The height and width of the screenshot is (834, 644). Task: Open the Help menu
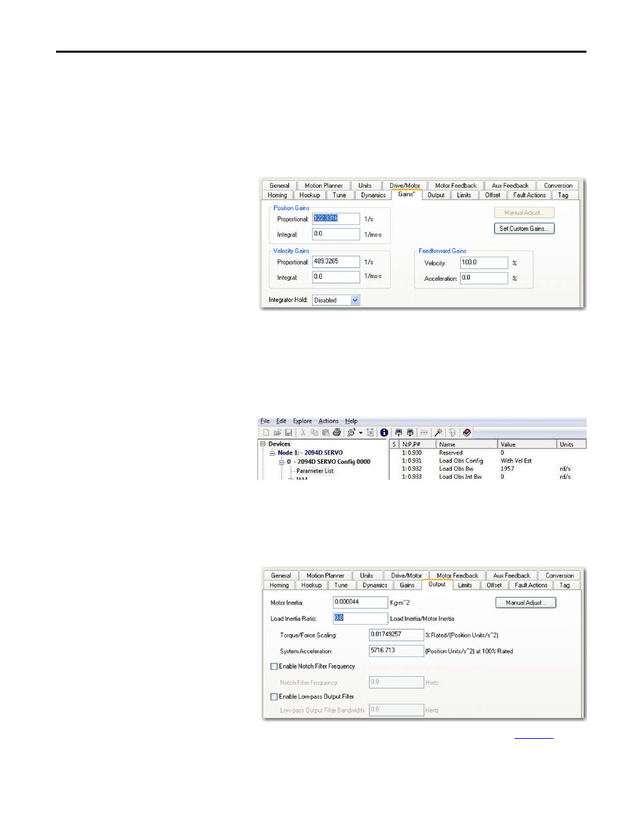(x=351, y=421)
